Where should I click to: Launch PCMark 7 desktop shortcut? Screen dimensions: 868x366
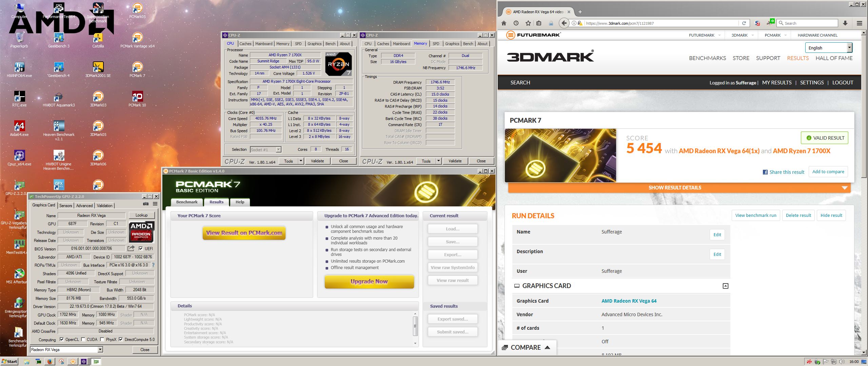[x=137, y=69]
